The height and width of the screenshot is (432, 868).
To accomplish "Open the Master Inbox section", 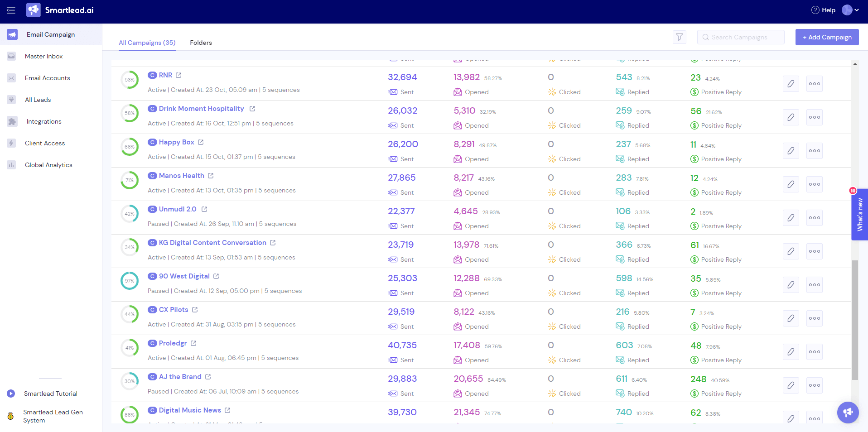I will pyautogui.click(x=43, y=56).
